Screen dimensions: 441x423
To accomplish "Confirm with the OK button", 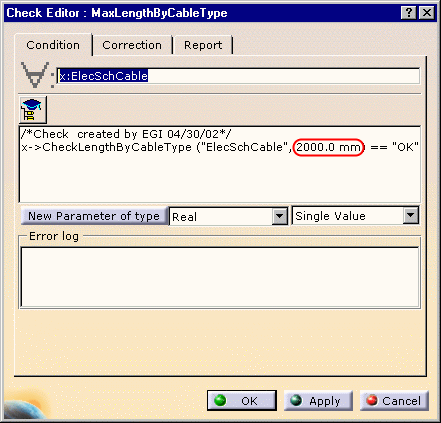I will pyautogui.click(x=242, y=400).
